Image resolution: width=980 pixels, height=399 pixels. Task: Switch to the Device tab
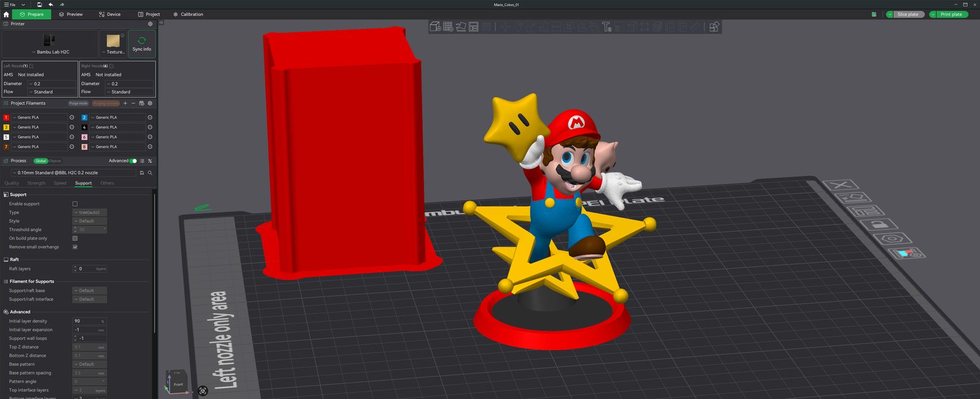point(110,14)
